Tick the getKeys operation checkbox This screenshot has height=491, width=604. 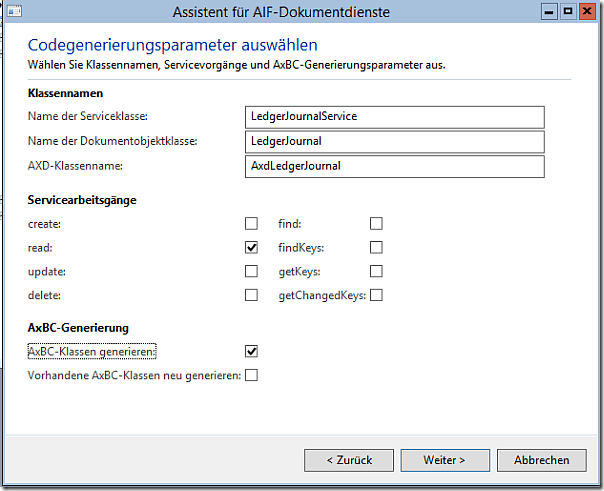pos(376,271)
